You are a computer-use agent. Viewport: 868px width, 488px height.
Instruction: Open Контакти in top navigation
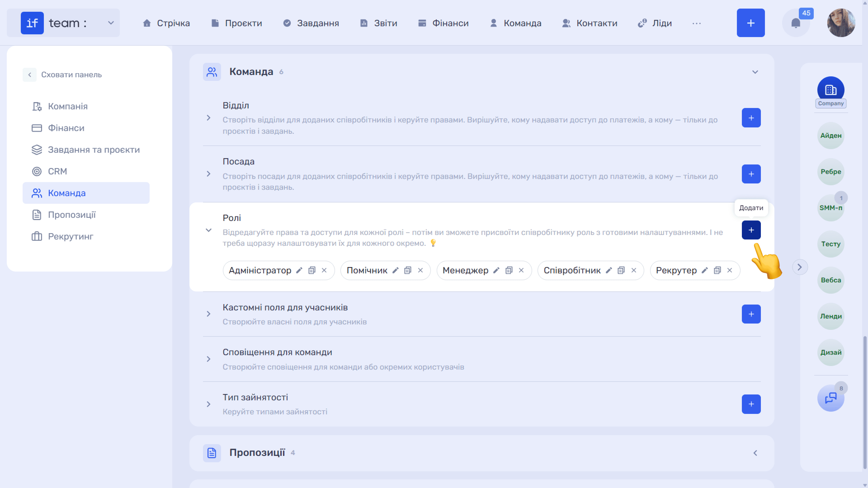(590, 23)
